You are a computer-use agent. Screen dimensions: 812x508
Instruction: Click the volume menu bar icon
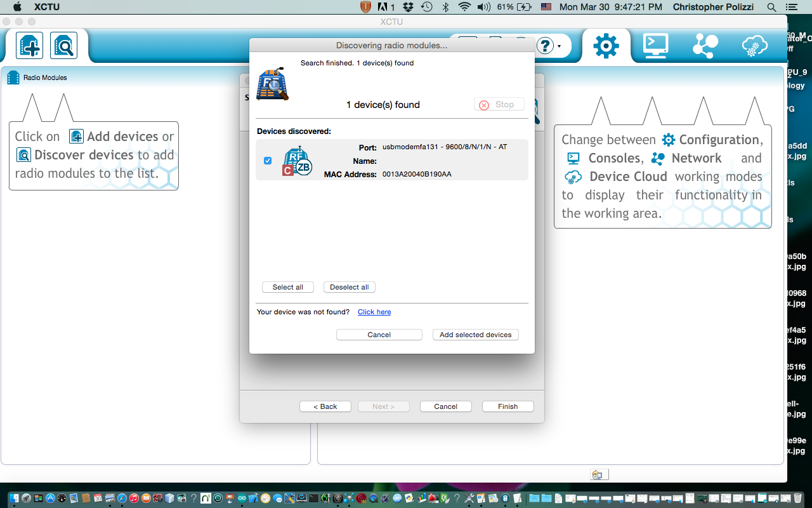484,7
